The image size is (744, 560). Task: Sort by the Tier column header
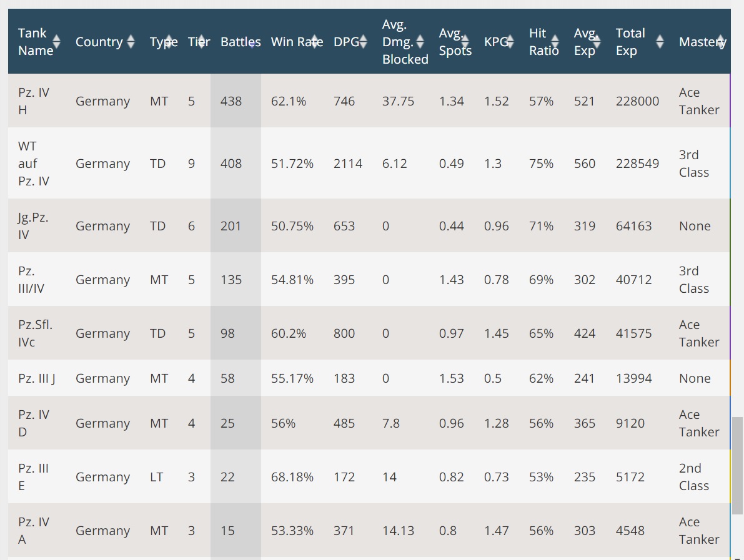(199, 42)
